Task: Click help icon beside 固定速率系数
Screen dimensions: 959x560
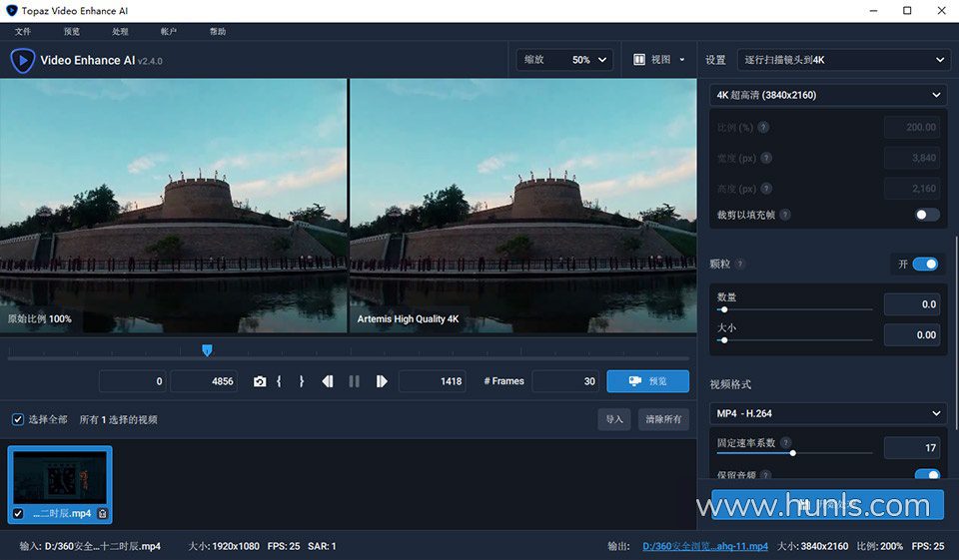Action: [x=786, y=443]
